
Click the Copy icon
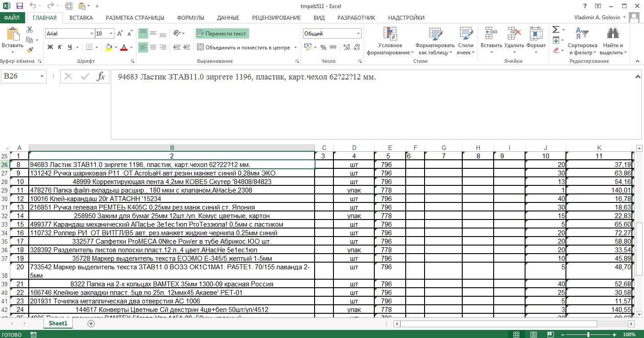coord(30,40)
